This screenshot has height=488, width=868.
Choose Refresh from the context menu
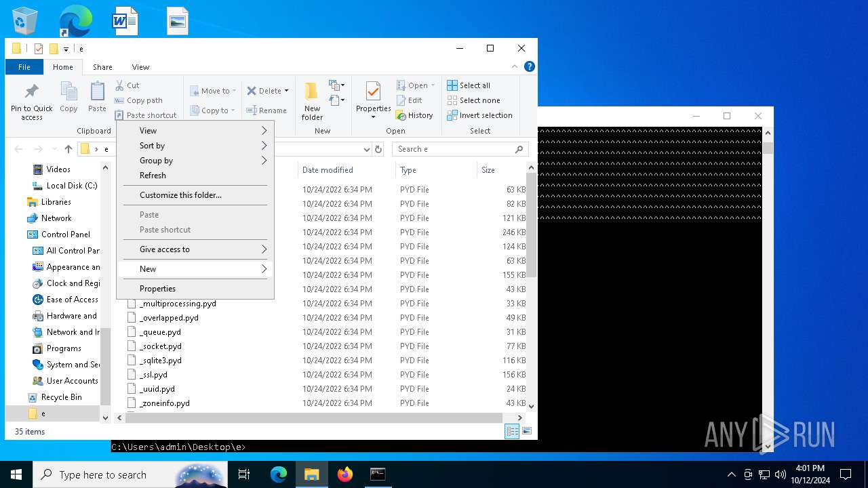point(153,176)
